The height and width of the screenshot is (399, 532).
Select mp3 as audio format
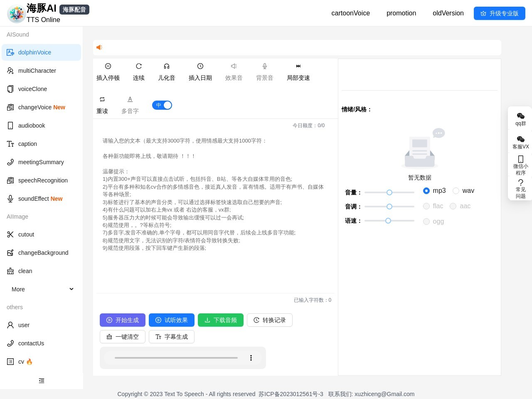426,190
